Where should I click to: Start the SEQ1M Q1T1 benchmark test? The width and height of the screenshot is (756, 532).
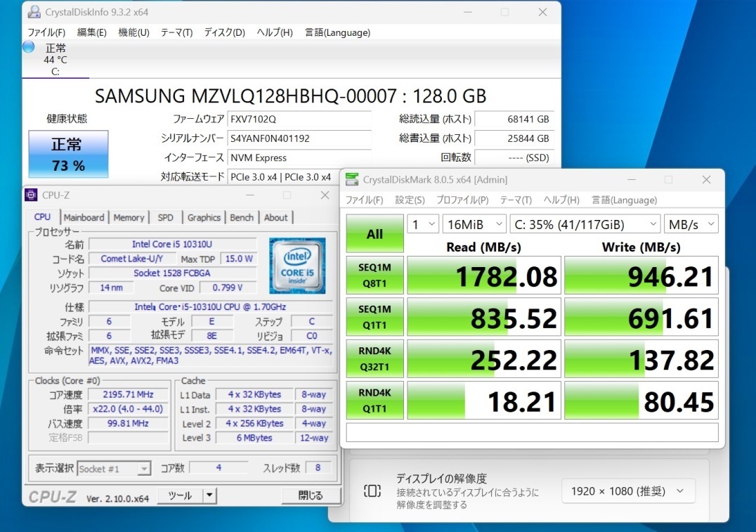pos(374,317)
